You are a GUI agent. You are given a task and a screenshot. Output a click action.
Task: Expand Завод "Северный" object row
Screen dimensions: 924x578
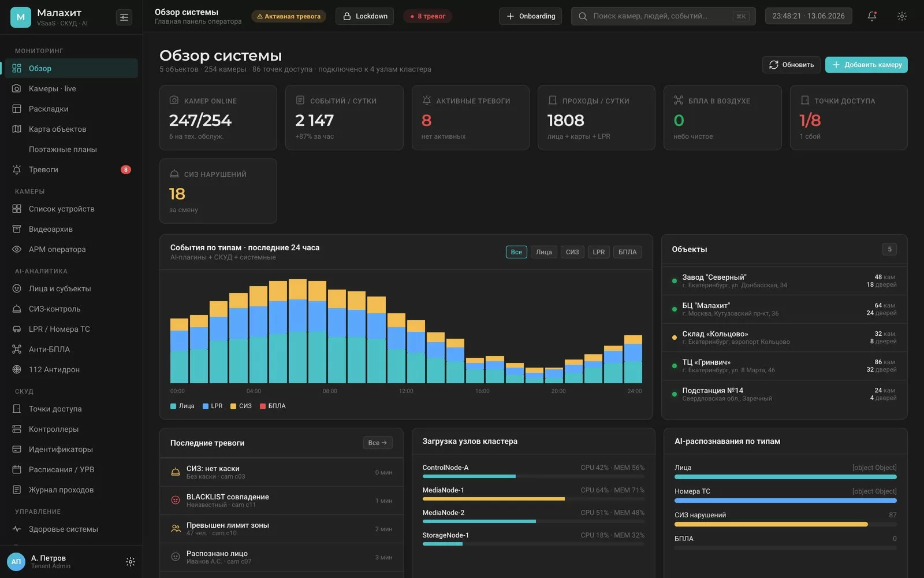tap(784, 281)
